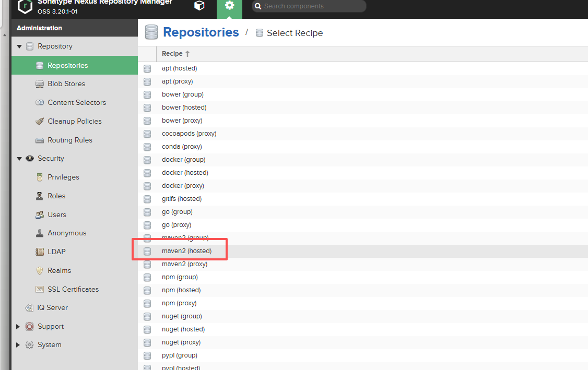
Task: Click the Nexus logo icon
Action: pyautogui.click(x=25, y=6)
